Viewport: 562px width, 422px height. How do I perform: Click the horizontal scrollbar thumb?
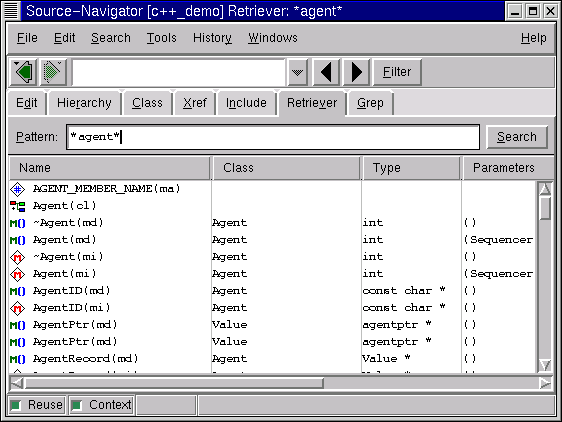tap(174, 384)
